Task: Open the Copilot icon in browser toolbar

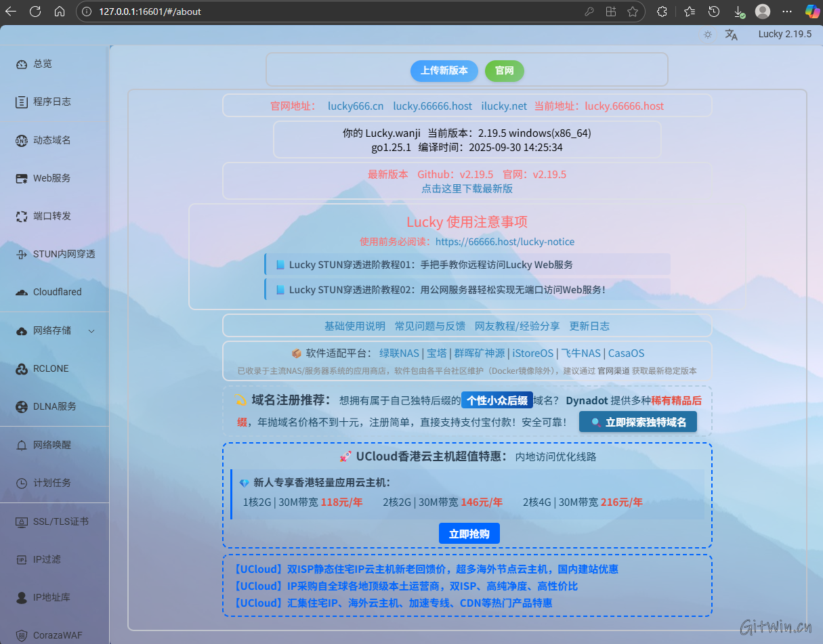Action: (811, 12)
